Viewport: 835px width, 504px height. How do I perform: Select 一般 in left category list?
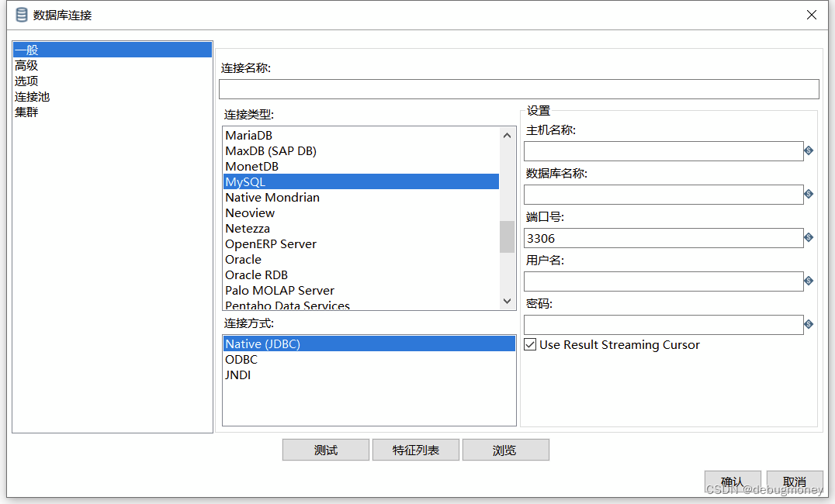point(113,50)
